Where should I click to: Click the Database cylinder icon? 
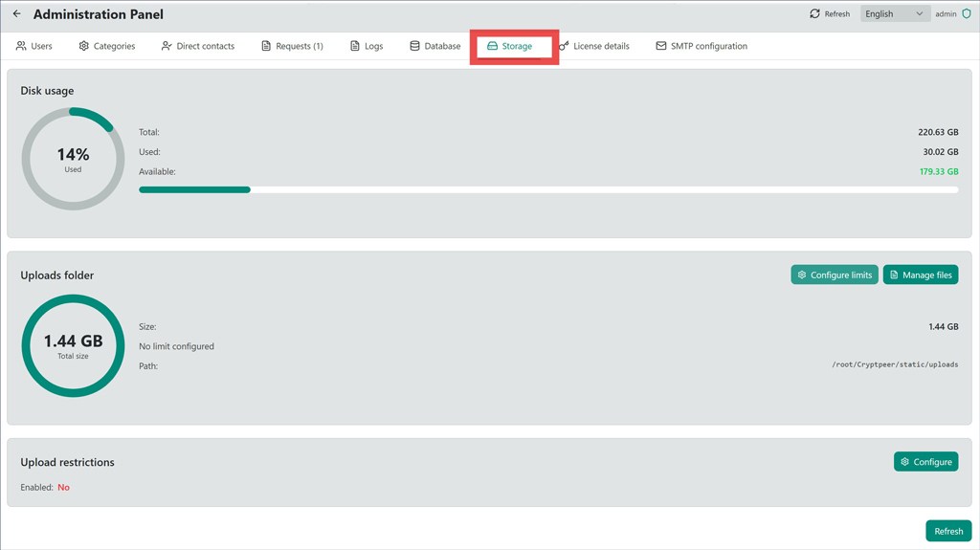point(414,46)
